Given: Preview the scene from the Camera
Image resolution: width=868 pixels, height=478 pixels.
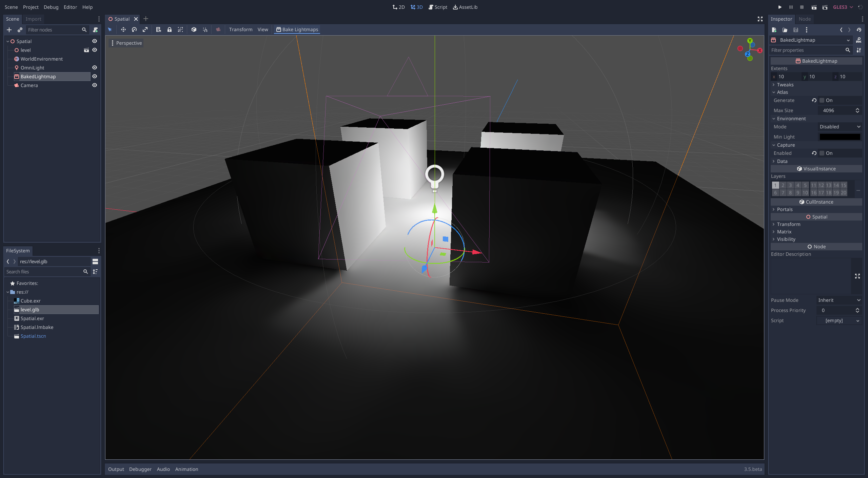Looking at the screenshot, I should tap(218, 29).
